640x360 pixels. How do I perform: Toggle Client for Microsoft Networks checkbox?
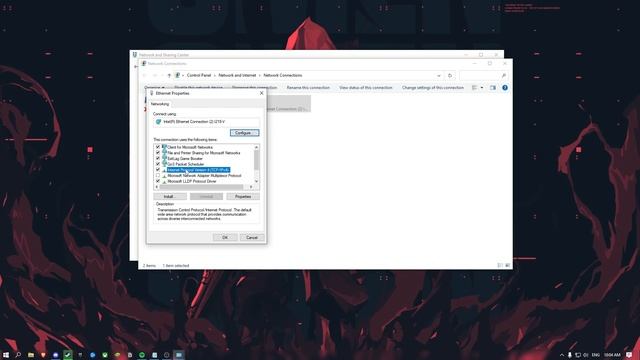point(158,147)
